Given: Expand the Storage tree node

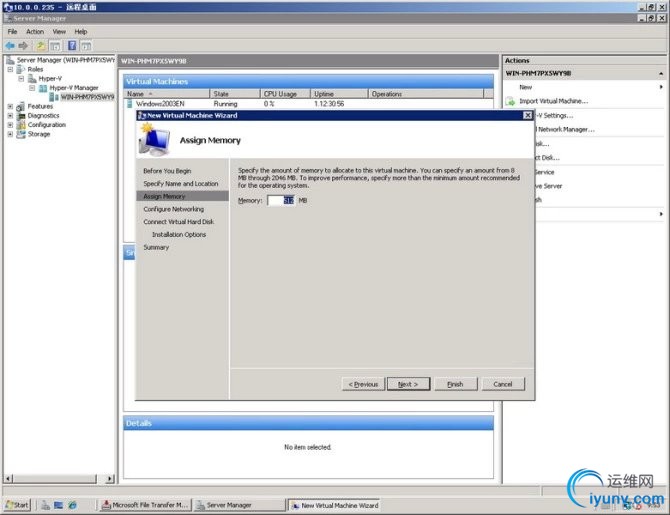Looking at the screenshot, I should tap(10, 134).
